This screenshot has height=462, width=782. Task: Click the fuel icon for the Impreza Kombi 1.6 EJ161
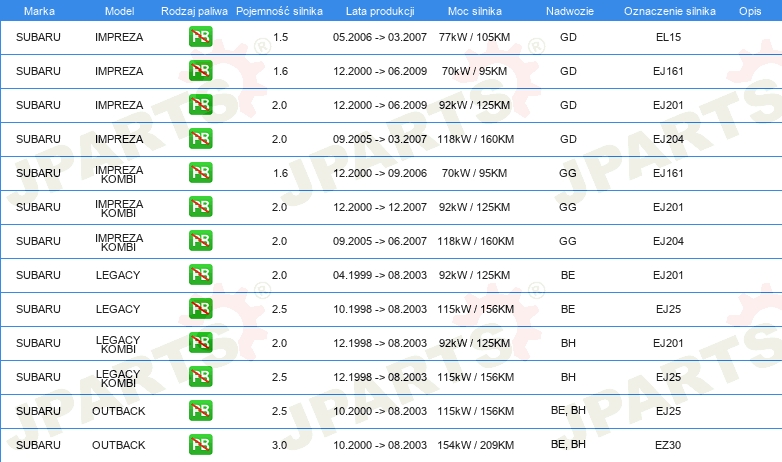[200, 172]
